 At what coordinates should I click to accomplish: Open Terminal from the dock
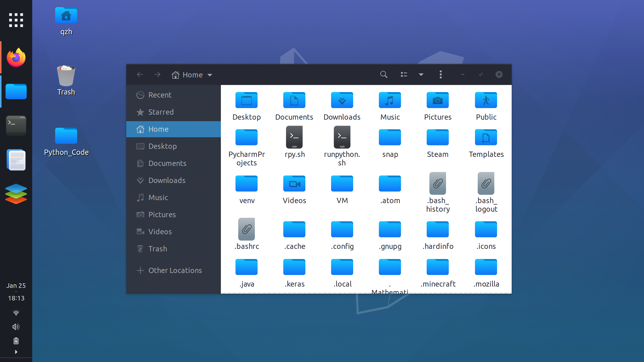(16, 125)
